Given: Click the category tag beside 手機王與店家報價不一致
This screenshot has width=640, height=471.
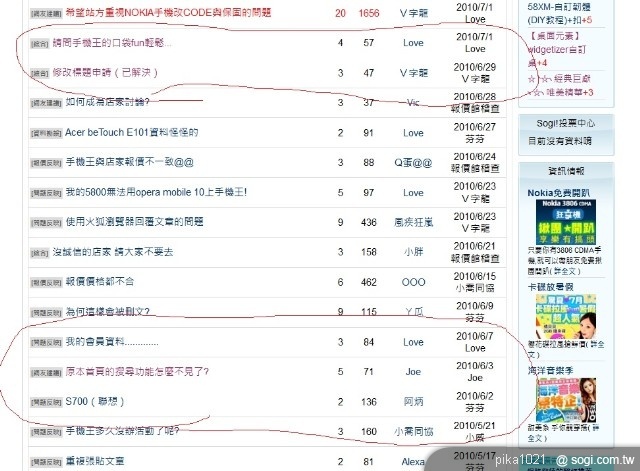Looking at the screenshot, I should [44, 163].
